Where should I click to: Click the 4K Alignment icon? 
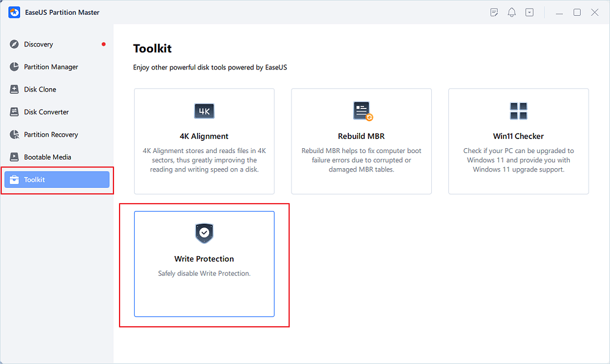(x=204, y=111)
